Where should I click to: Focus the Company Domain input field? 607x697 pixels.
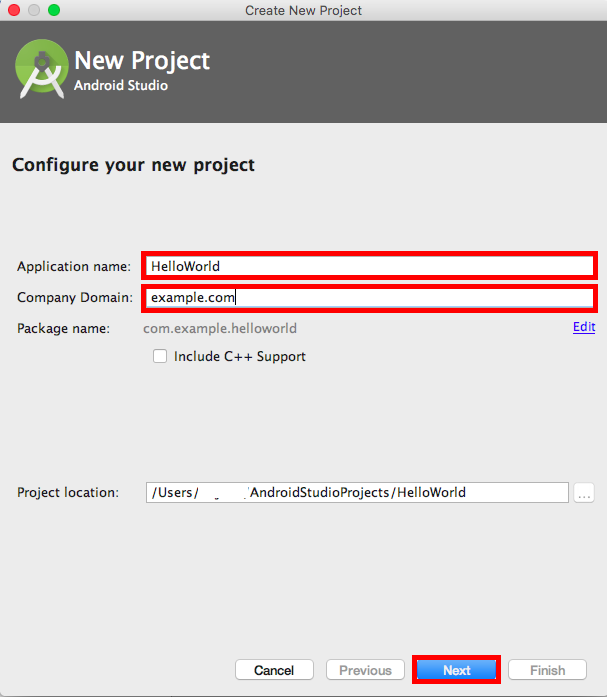point(368,298)
